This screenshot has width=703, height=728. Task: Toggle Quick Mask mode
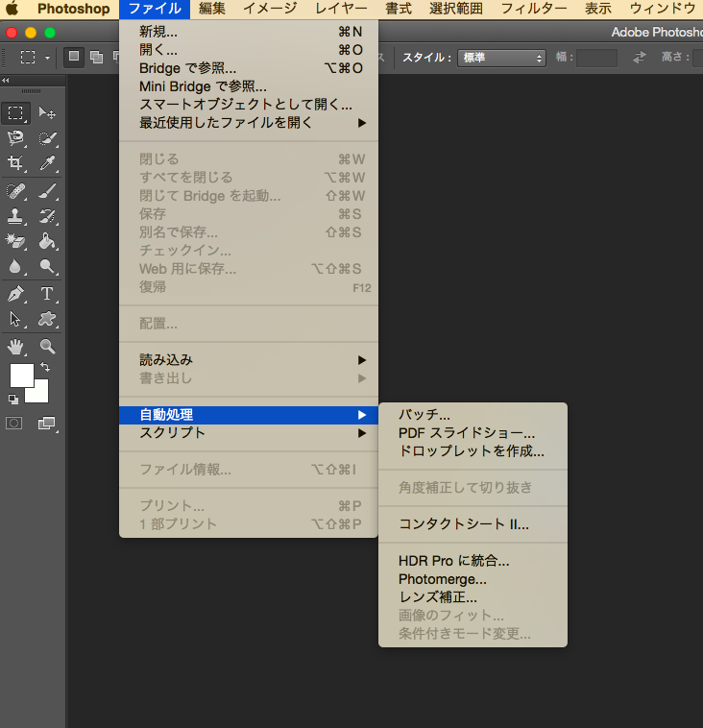(14, 423)
